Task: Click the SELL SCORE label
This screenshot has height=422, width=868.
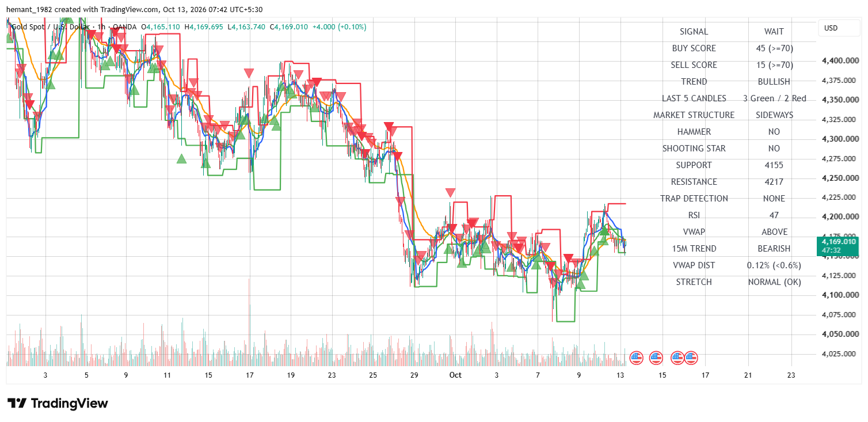Action: coord(694,65)
